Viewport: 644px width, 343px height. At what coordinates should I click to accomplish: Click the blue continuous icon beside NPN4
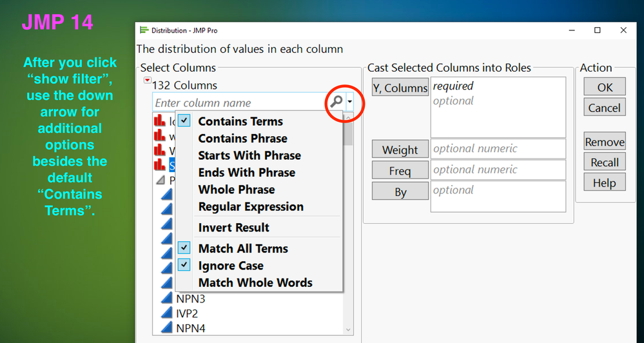[166, 328]
